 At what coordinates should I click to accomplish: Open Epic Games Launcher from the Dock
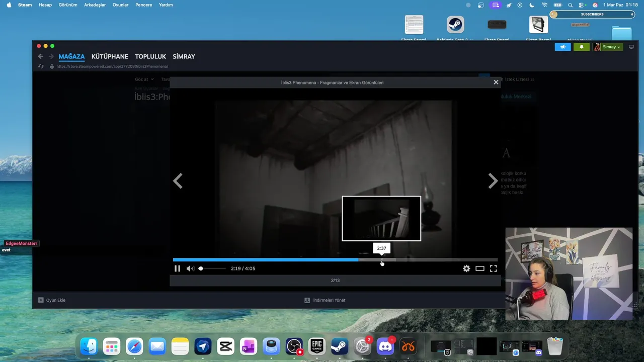pyautogui.click(x=316, y=346)
